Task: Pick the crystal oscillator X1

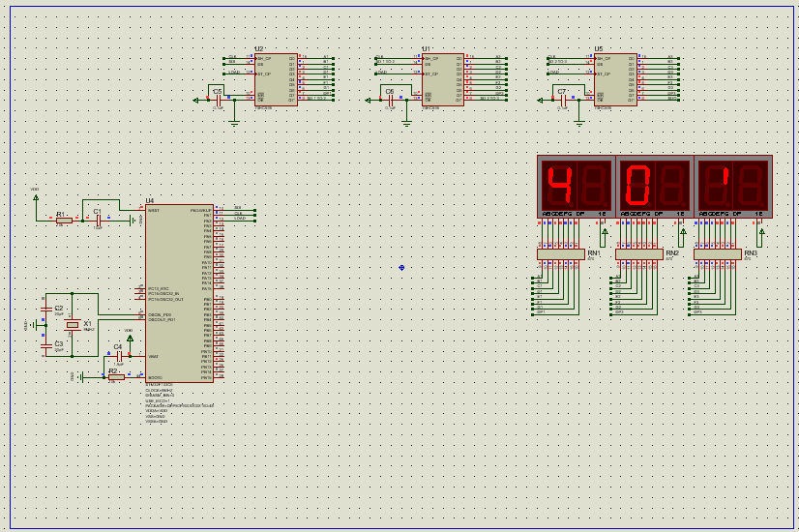Action: click(x=73, y=325)
